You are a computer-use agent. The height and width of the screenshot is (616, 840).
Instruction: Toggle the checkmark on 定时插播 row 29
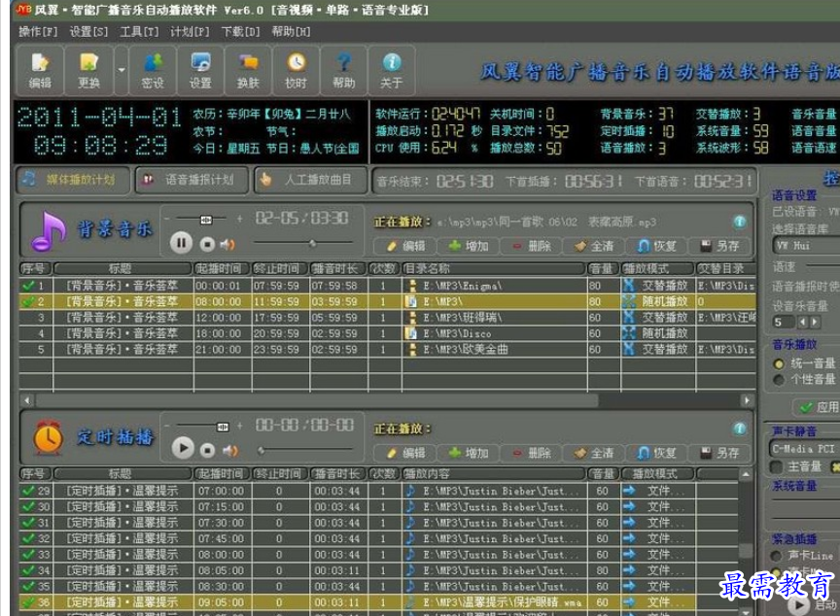click(28, 491)
